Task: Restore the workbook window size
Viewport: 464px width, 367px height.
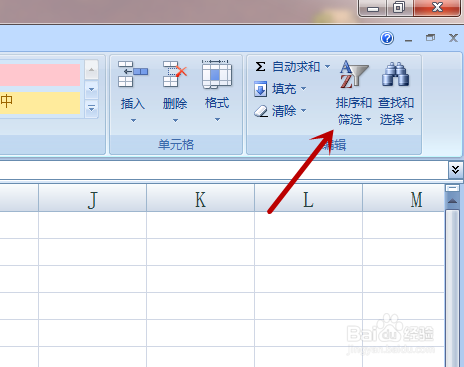Action: [x=430, y=38]
